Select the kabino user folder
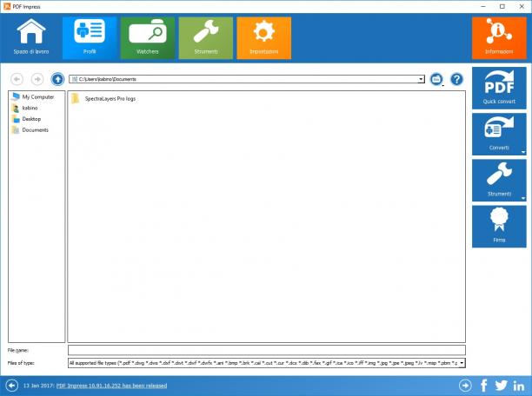Viewport: 532px width, 396px height. coord(24,109)
